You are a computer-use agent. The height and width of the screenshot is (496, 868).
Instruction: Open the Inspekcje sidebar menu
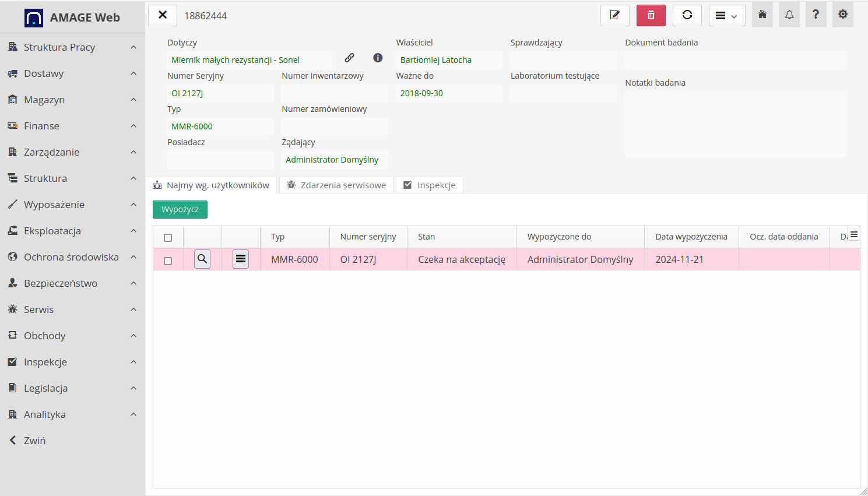[72, 362]
